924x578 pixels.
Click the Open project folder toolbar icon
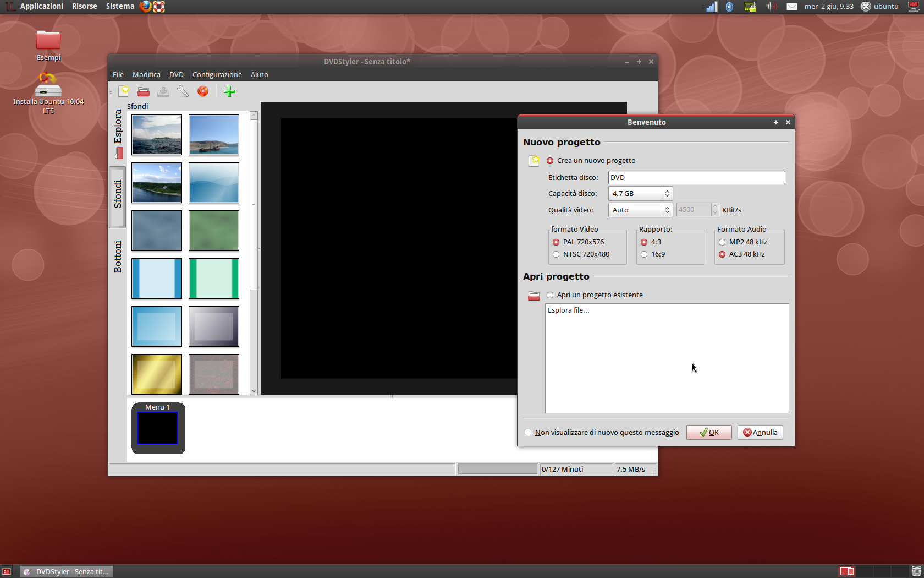[x=144, y=91]
